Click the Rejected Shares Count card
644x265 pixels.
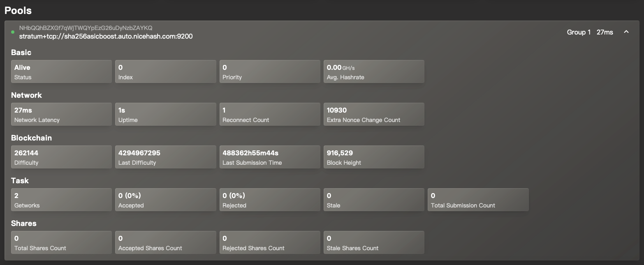[269, 242]
